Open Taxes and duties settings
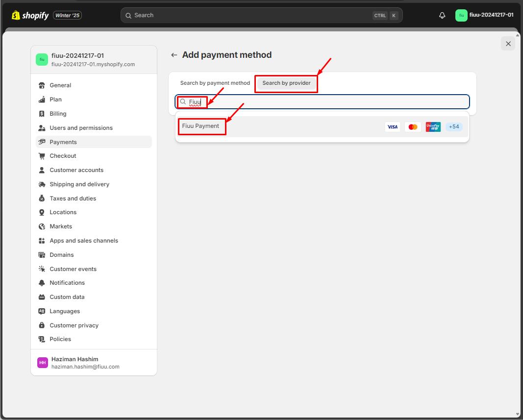The image size is (523, 420). click(x=94, y=198)
